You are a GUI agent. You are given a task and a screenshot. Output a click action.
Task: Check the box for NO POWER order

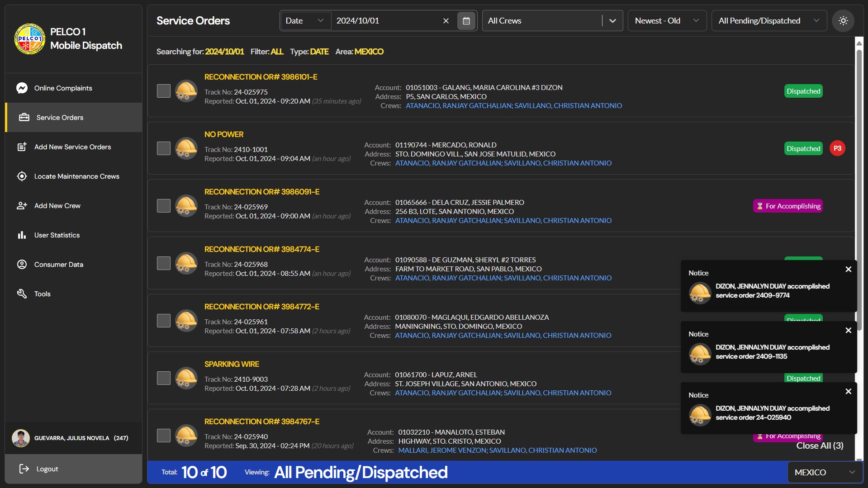[164, 148]
